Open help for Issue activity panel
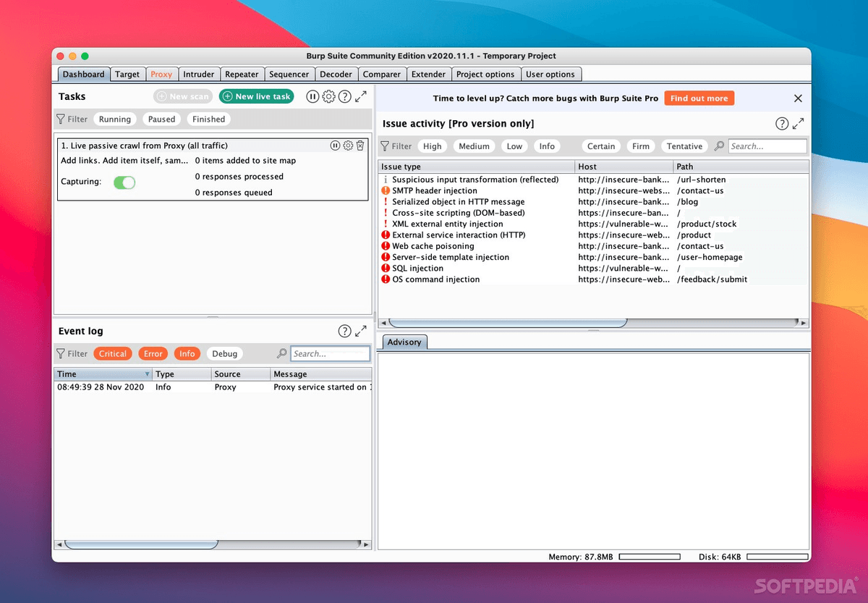This screenshot has width=868, height=603. point(782,124)
